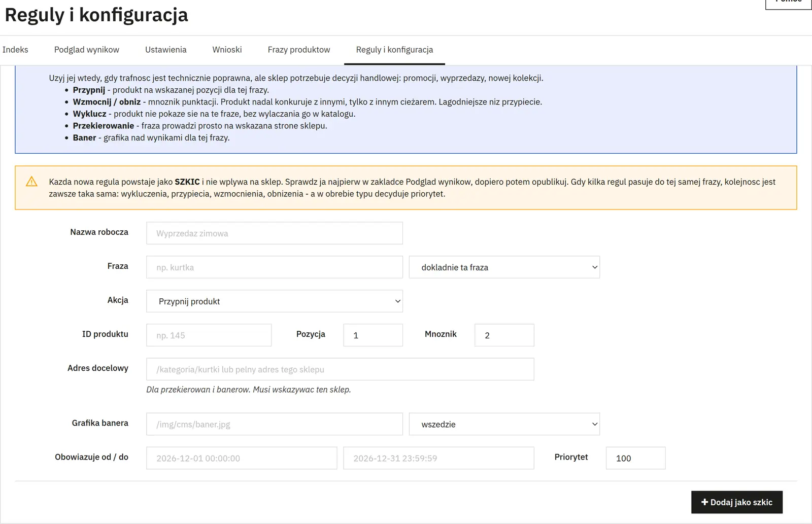Open the Podglad wynikow tab
Image resolution: width=812 pixels, height=524 pixels.
click(x=87, y=50)
